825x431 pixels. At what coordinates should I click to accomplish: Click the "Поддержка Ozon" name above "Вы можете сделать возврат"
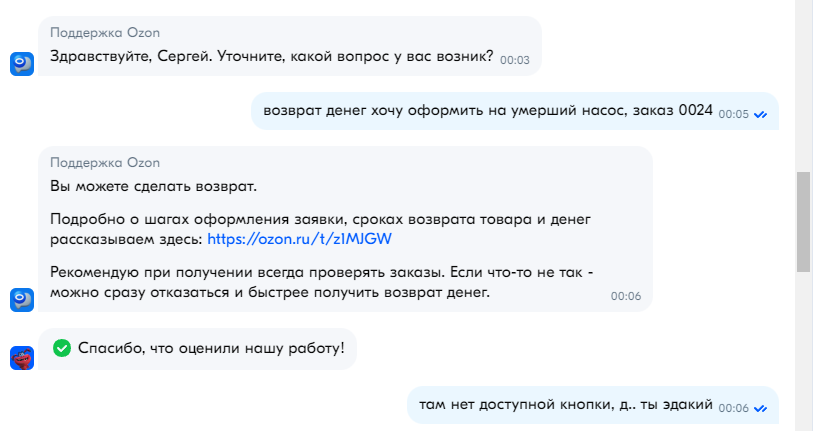pos(105,163)
